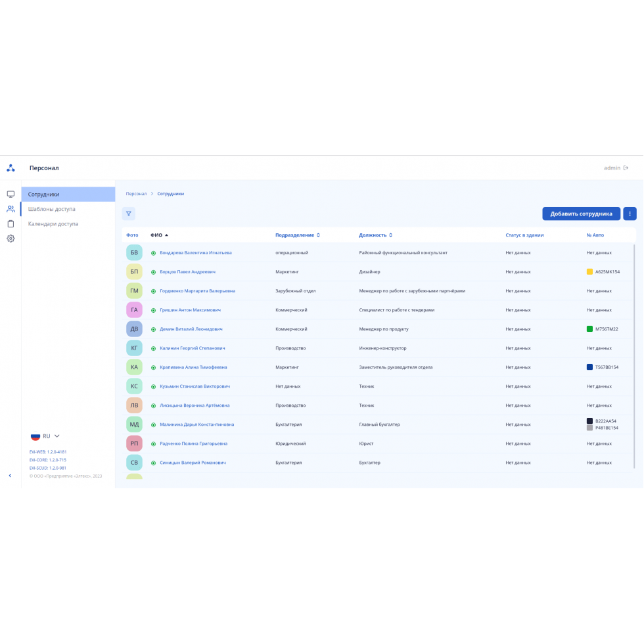This screenshot has width=644, height=644.
Task: Click Персонал breadcrumb link
Action: point(136,194)
